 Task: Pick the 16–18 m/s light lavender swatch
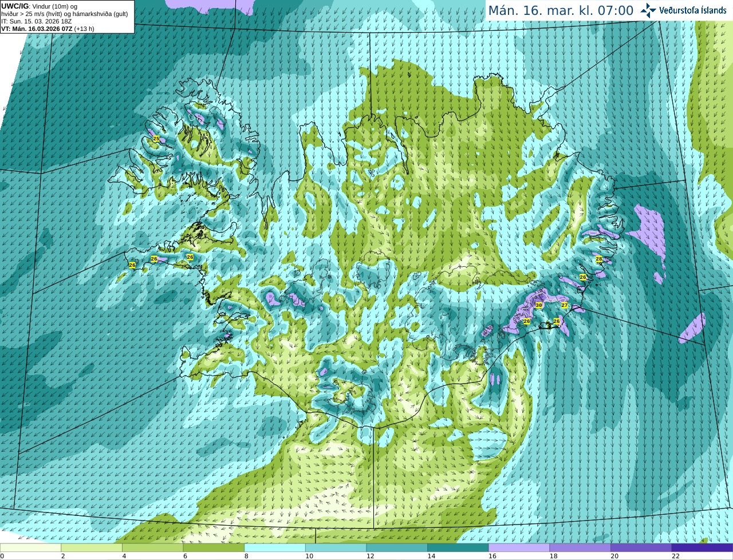pos(519,547)
